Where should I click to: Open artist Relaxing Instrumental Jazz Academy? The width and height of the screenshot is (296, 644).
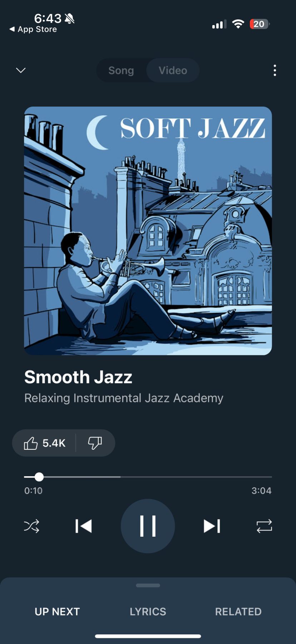tap(124, 398)
